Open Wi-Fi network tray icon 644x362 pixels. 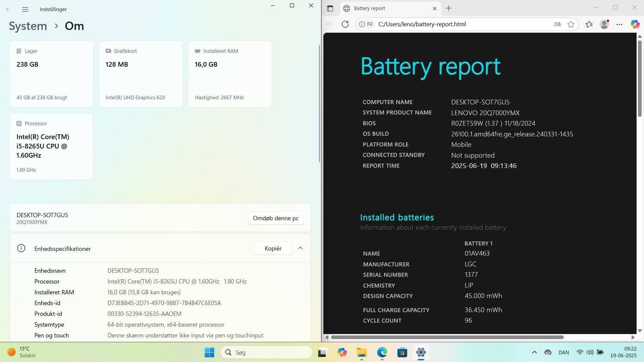point(580,352)
